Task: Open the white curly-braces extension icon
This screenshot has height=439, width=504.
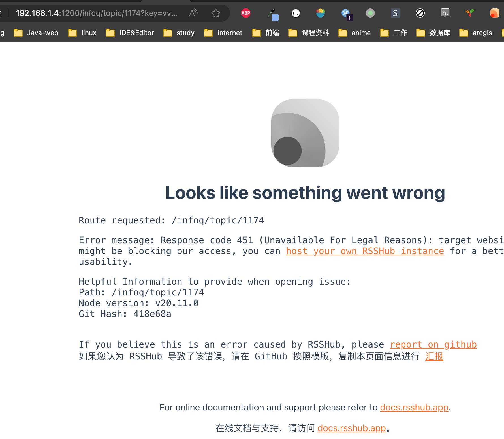Action: coord(296,13)
